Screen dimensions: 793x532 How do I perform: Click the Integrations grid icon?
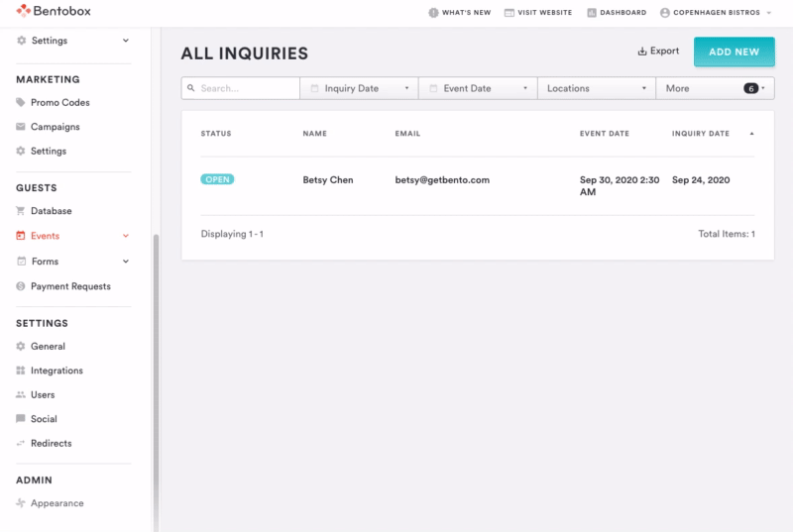click(x=20, y=371)
